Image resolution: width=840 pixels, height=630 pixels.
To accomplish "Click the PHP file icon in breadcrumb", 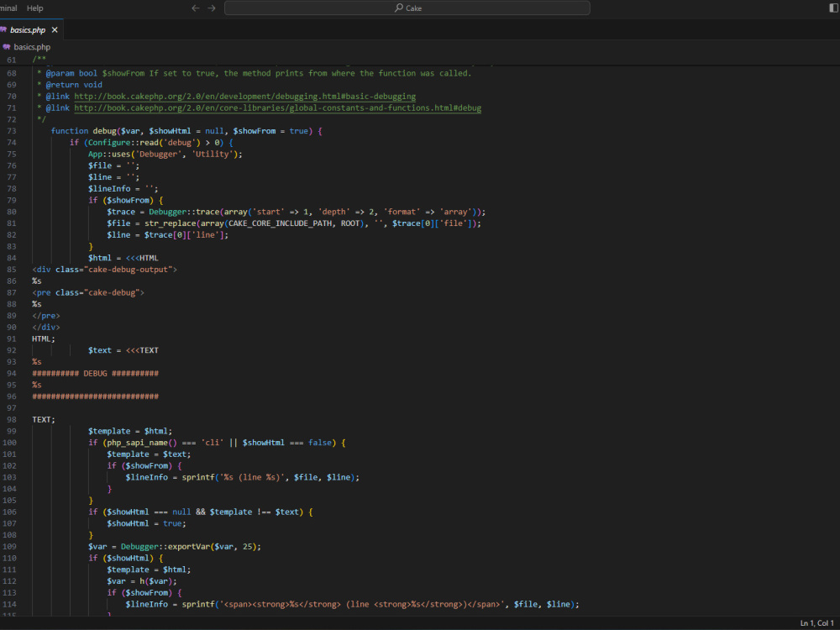I will (7, 47).
